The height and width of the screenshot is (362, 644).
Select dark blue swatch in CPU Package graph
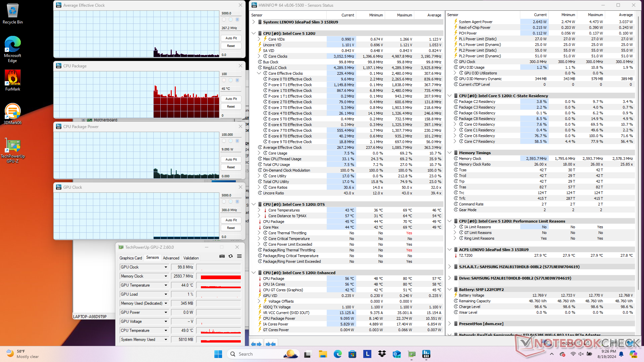click(x=237, y=80)
